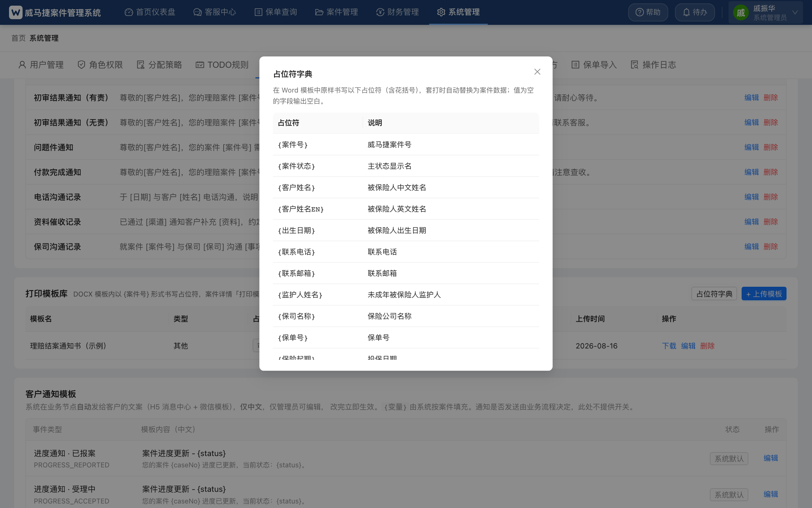Click the 首页 breadcrumb link
Image resolution: width=812 pixels, height=508 pixels.
coord(18,38)
